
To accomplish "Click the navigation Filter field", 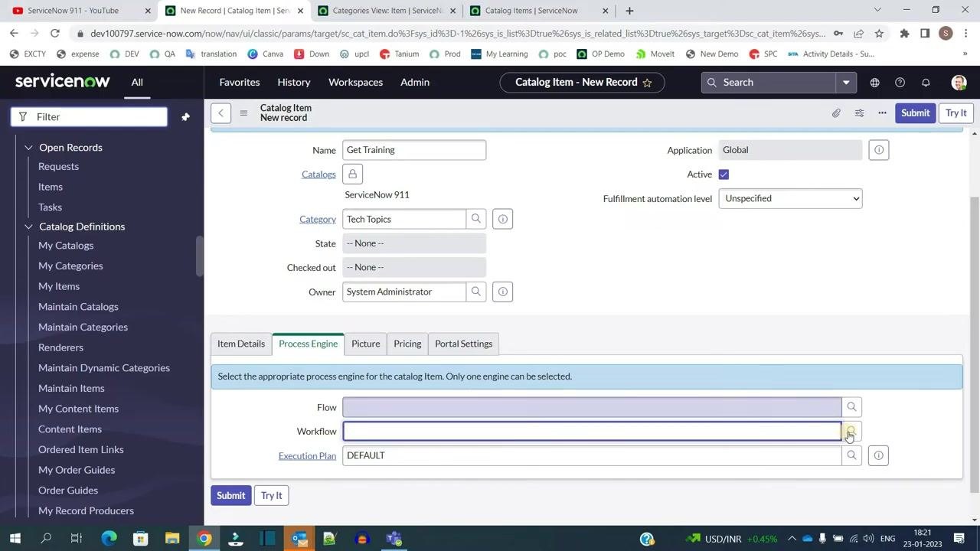I will point(89,117).
